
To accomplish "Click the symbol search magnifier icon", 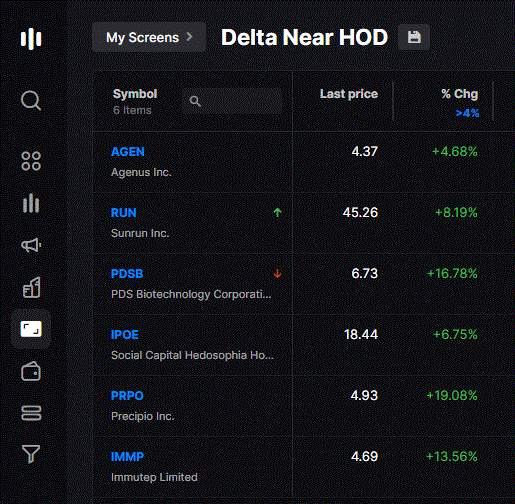I will [195, 101].
